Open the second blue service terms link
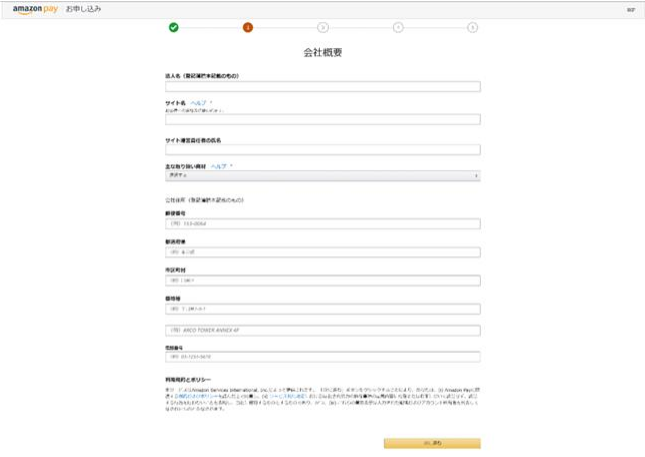The width and height of the screenshot is (645, 457). coord(288,396)
